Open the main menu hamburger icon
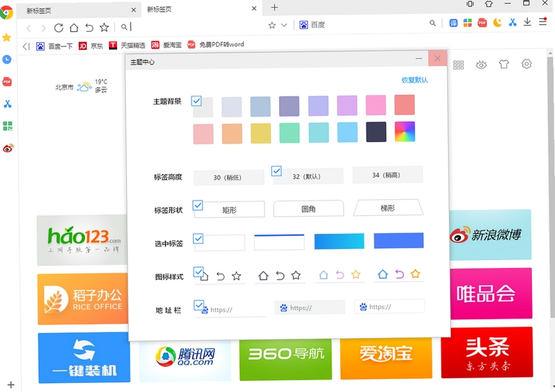This screenshot has height=392, width=555. [x=543, y=22]
